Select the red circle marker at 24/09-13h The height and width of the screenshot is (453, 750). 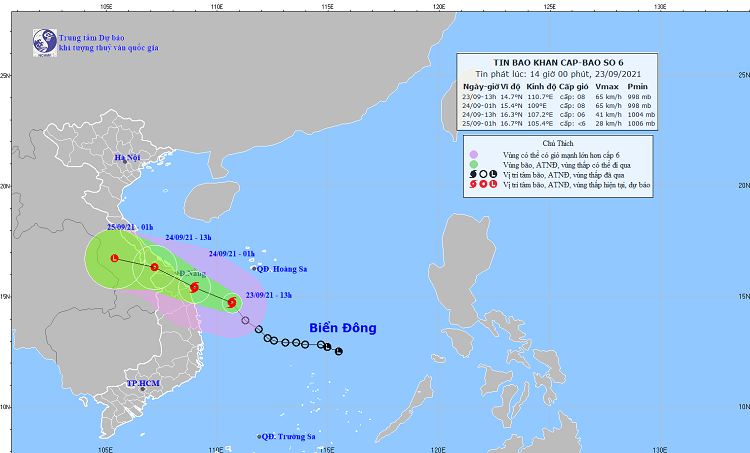pos(154,267)
